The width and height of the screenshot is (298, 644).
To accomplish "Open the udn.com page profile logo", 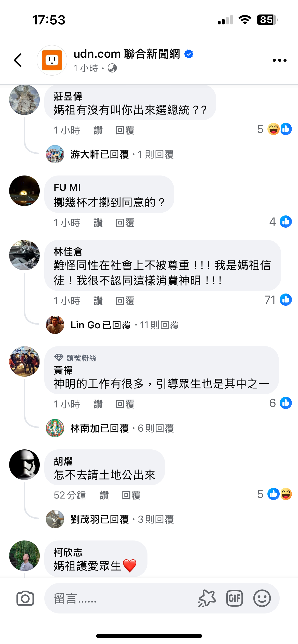I will point(52,60).
